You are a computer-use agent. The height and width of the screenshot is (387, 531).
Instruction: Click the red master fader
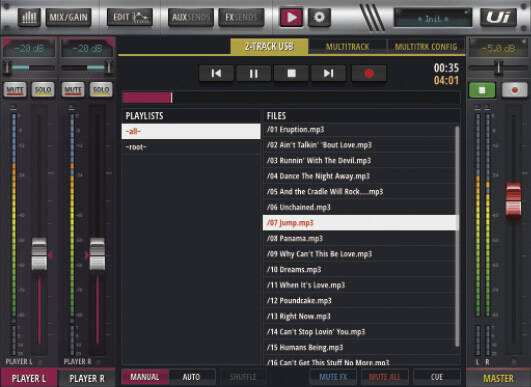[x=513, y=200]
